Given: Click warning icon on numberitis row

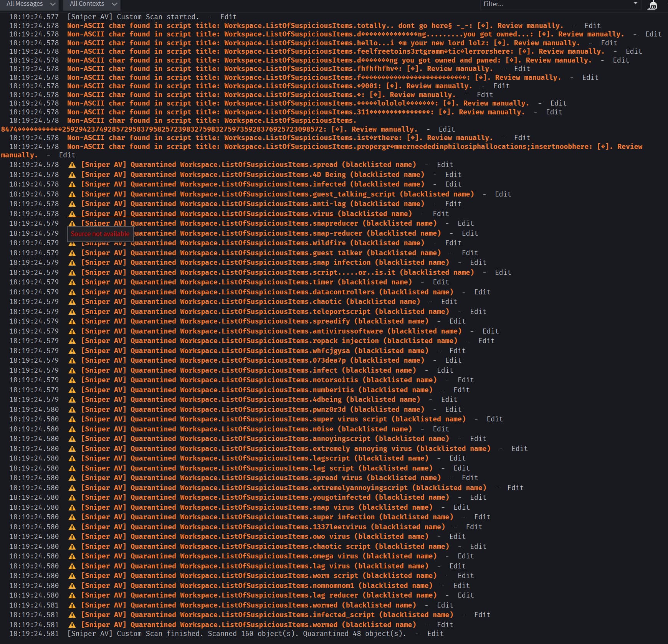Looking at the screenshot, I should [x=72, y=390].
